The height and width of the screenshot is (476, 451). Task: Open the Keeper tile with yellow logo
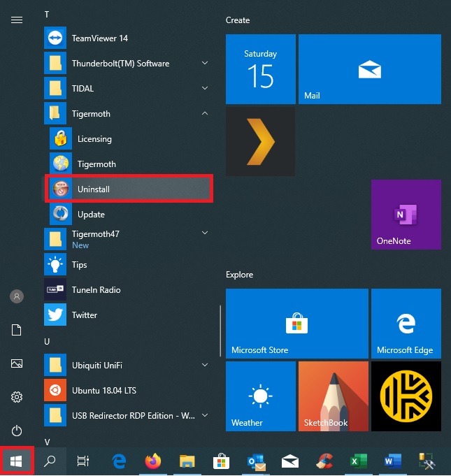(406, 396)
